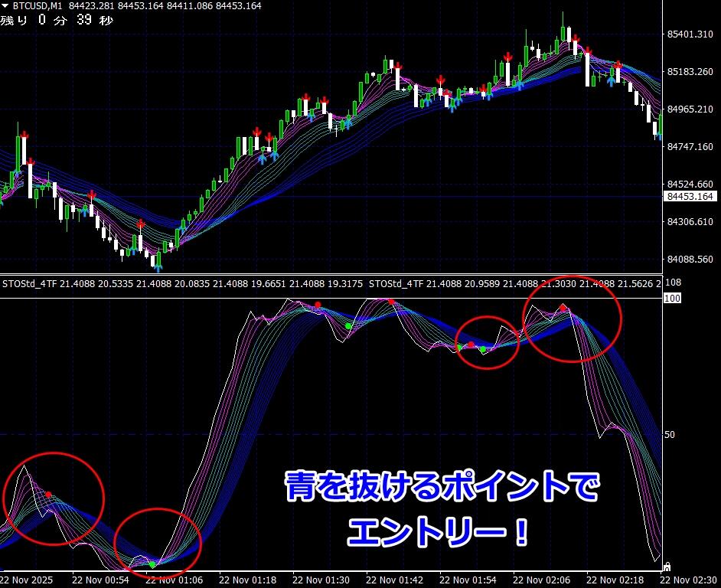Click the blue Japanese annotation text's first line
The width and height of the screenshot is (721, 588).
442,488
